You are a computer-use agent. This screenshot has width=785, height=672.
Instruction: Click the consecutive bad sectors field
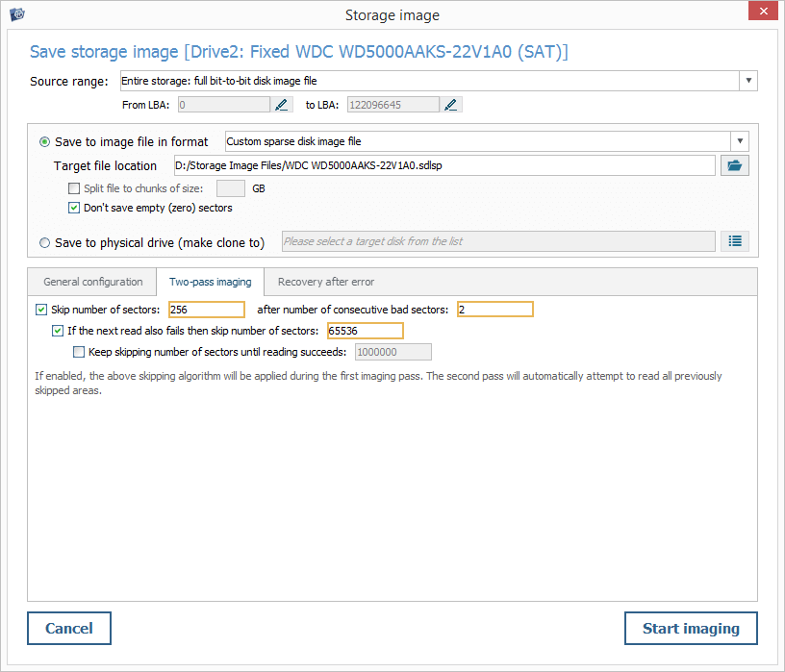(494, 310)
